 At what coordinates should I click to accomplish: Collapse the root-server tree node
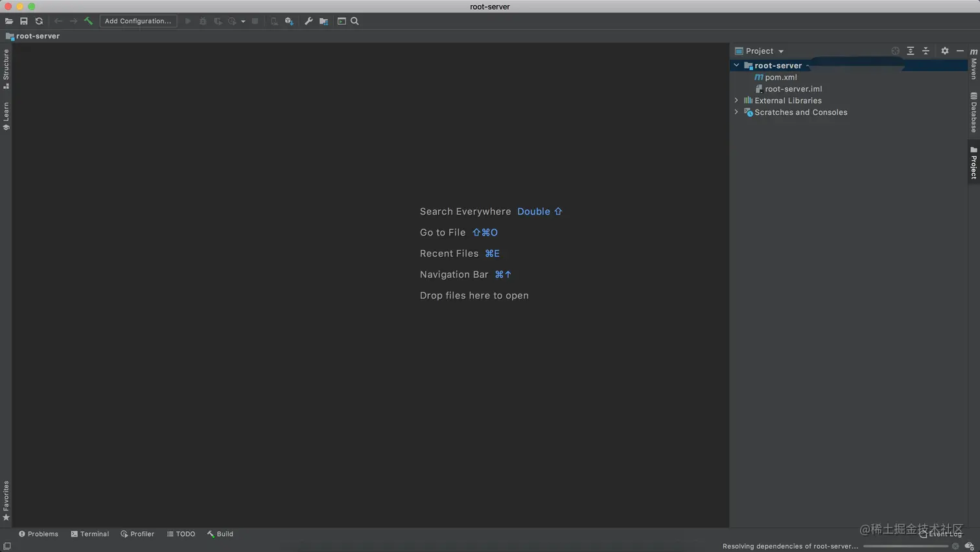pos(736,66)
